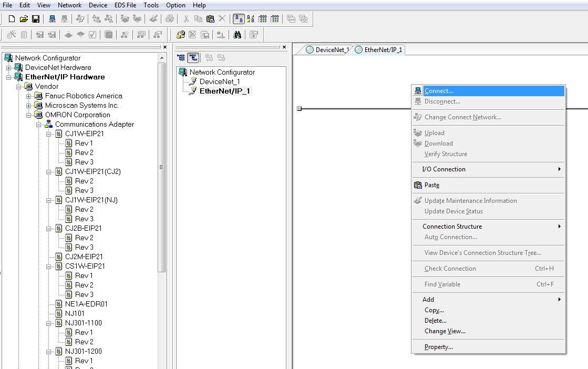Click the EtherNet/IP_1 cable icon in network tree
The height and width of the screenshot is (369, 588).
[193, 91]
